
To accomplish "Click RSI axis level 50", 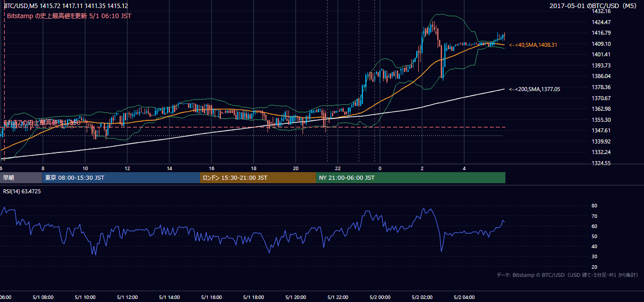I will [x=594, y=236].
